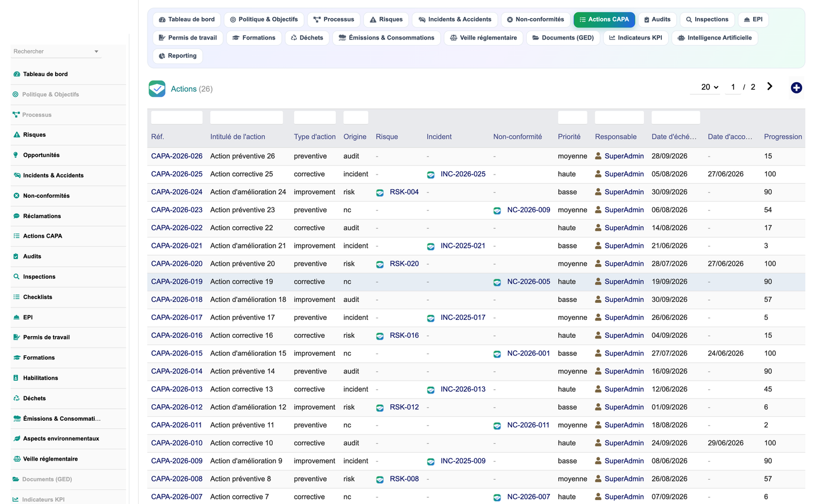Click the current page number field
The width and height of the screenshot is (814, 504).
[x=733, y=87]
